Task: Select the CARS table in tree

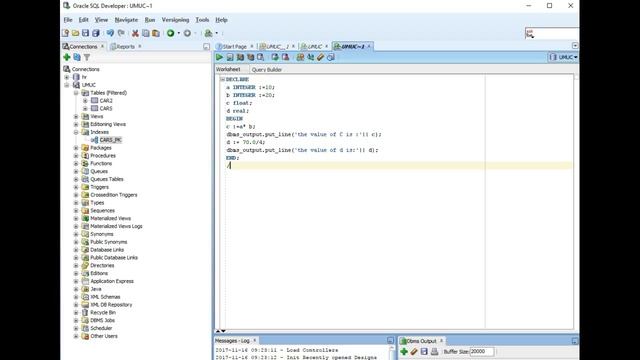Action: [106, 109]
